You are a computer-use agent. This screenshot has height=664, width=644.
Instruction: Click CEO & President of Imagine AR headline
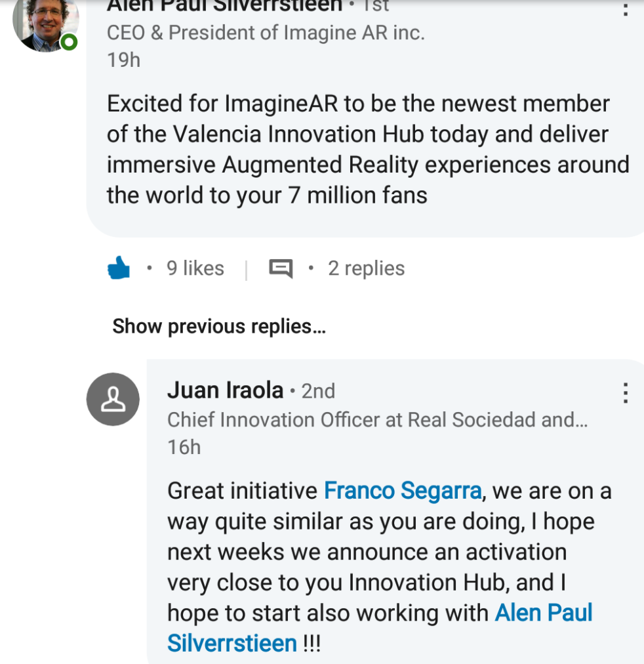pyautogui.click(x=266, y=33)
